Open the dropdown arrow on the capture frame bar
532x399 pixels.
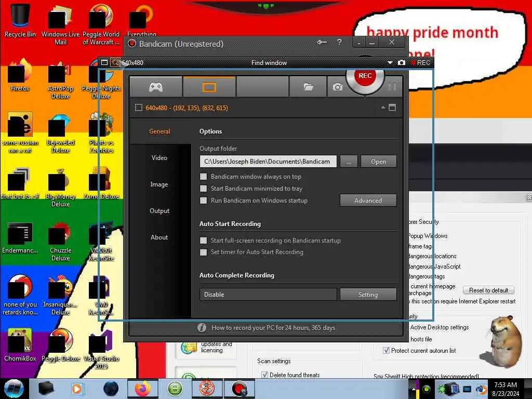390,63
